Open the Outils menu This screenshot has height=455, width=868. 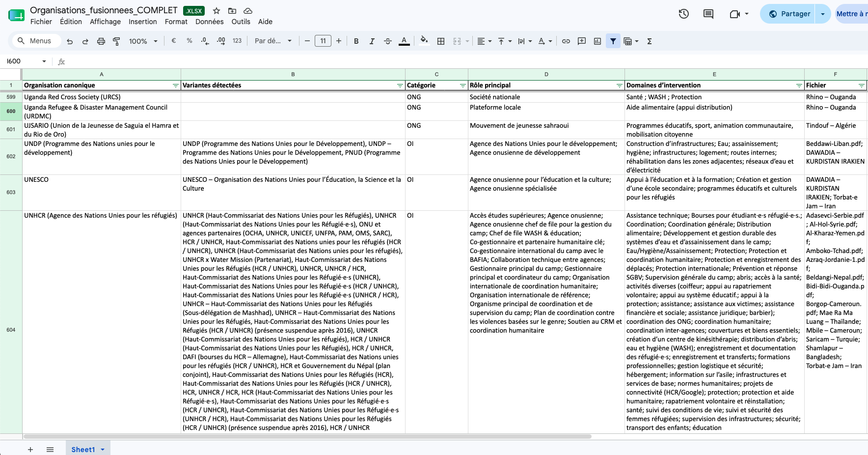point(241,22)
